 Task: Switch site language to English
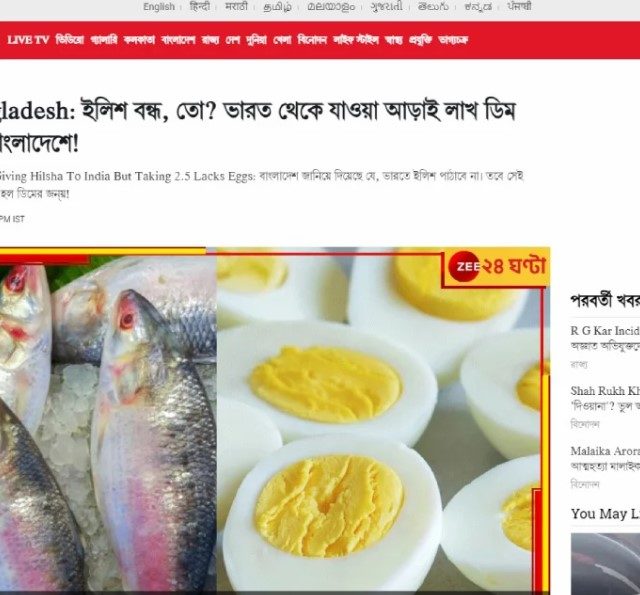click(159, 7)
